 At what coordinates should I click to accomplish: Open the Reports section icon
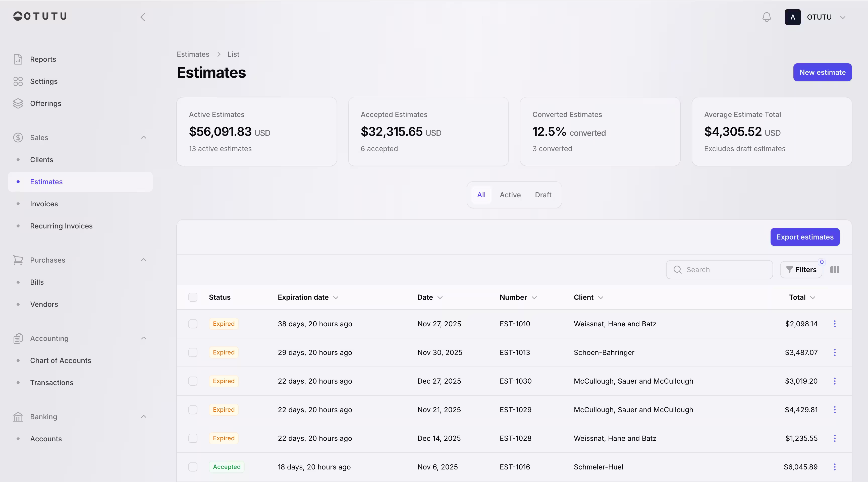tap(18, 59)
